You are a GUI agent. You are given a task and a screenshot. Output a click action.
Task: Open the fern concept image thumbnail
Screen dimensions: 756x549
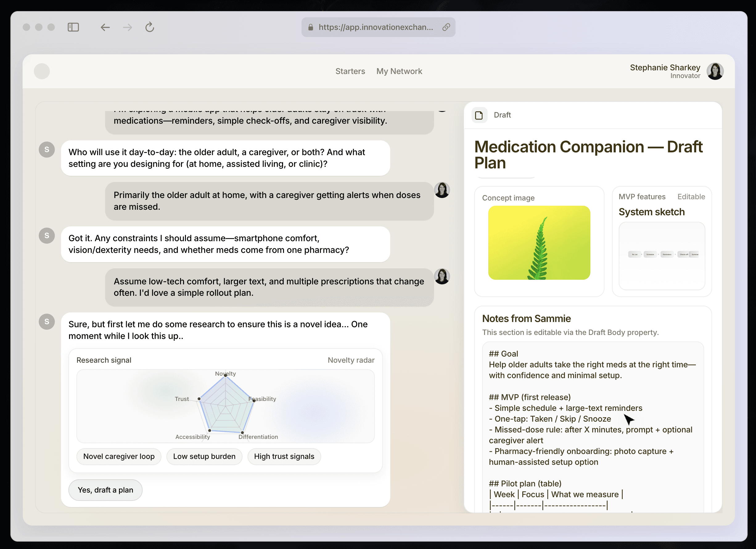click(539, 242)
